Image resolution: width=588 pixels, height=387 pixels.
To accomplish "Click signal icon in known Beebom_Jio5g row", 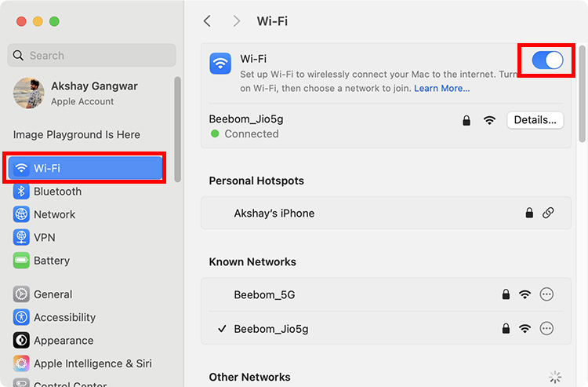I will pos(525,328).
